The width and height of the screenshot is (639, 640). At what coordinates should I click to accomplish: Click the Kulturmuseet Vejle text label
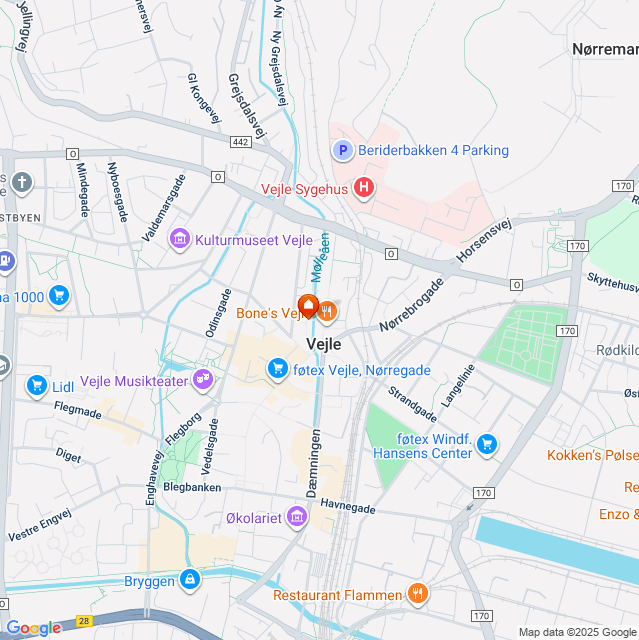[254, 240]
